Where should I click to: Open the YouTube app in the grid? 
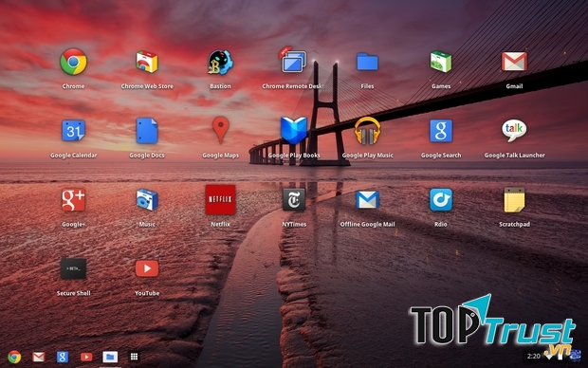[x=147, y=268]
